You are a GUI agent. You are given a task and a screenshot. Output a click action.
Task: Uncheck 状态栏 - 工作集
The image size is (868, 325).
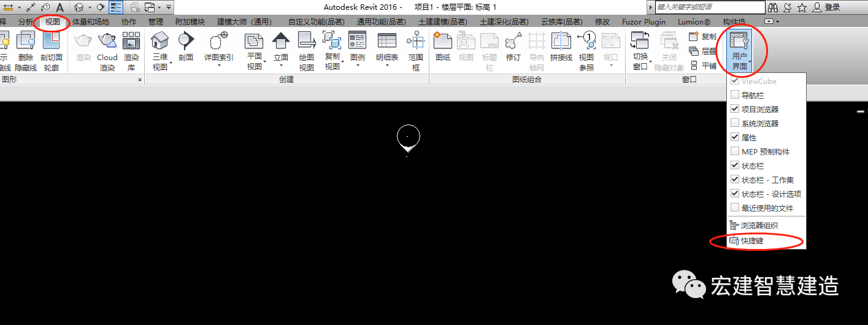(735, 180)
